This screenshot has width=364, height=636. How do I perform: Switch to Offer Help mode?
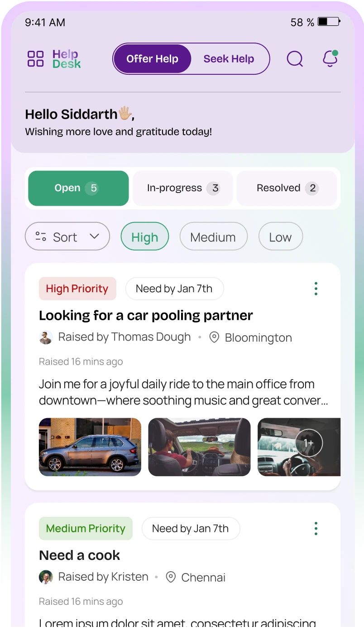[x=152, y=59]
